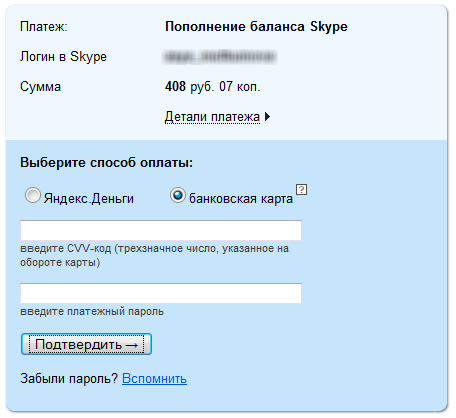Select the Яндекс.Деньги payment option
Viewport: 456px width, 418px height.
pyautogui.click(x=33, y=195)
